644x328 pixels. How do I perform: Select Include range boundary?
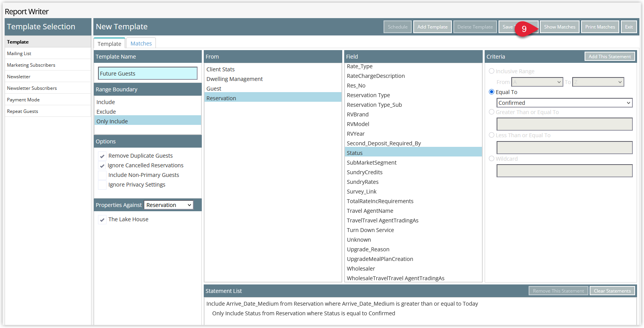coord(148,102)
